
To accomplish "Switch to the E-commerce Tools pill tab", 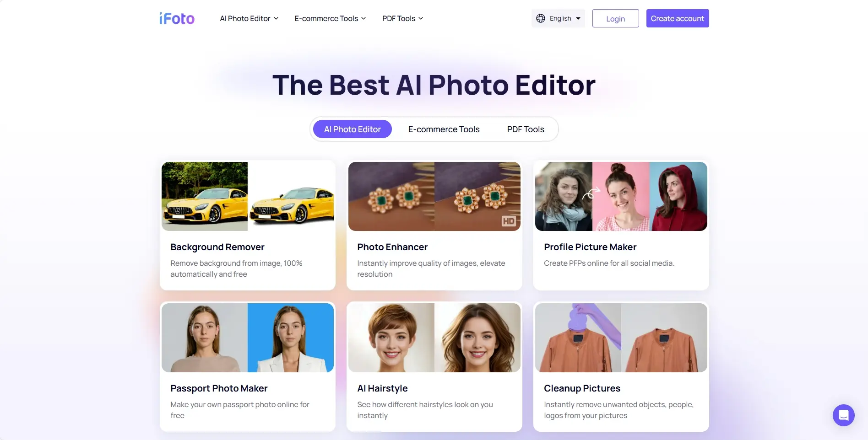I will [444, 129].
